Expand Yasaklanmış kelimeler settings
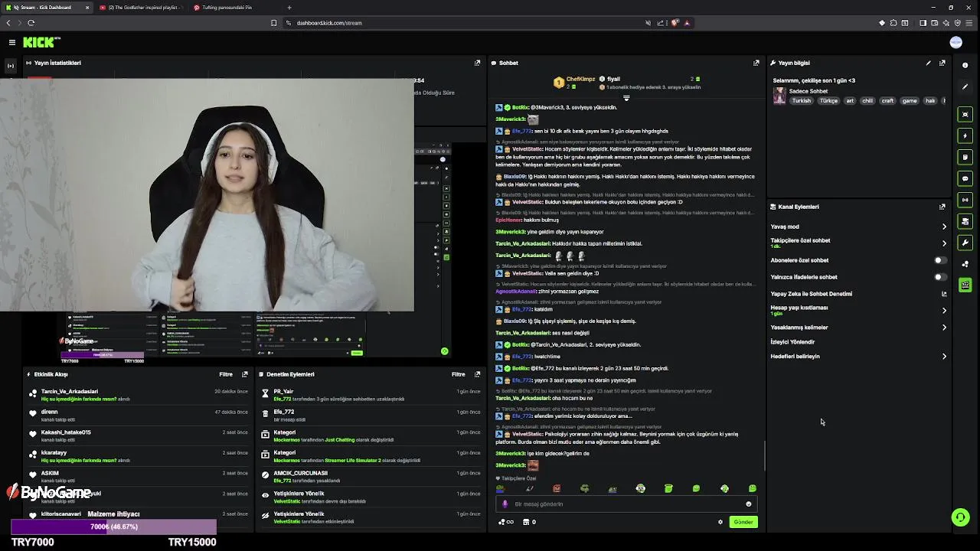Image resolution: width=980 pixels, height=551 pixels. click(943, 328)
